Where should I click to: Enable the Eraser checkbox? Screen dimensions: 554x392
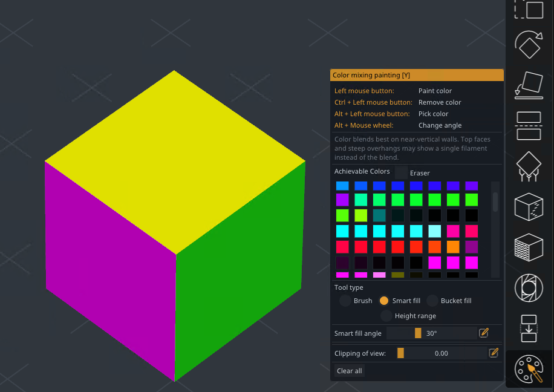tap(401, 172)
